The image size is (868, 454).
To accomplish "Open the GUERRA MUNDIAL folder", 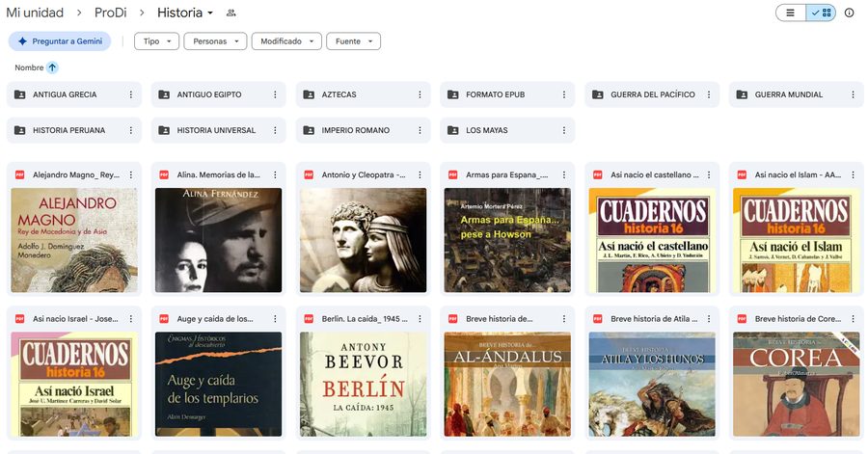I will click(796, 94).
